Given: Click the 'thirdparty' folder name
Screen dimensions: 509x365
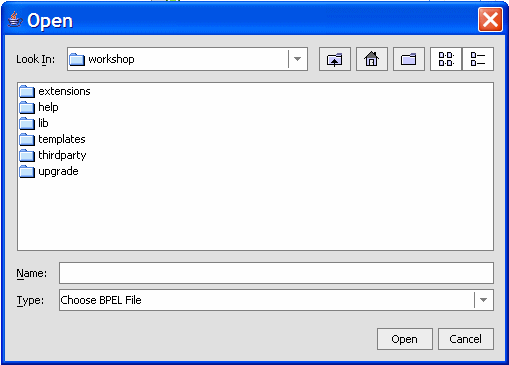Looking at the screenshot, I should click(62, 155).
